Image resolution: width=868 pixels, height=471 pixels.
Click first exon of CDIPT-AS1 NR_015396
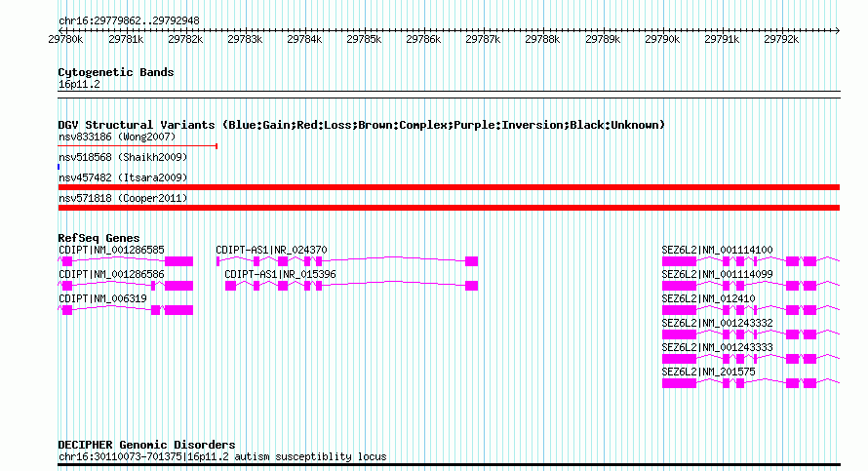point(230,286)
